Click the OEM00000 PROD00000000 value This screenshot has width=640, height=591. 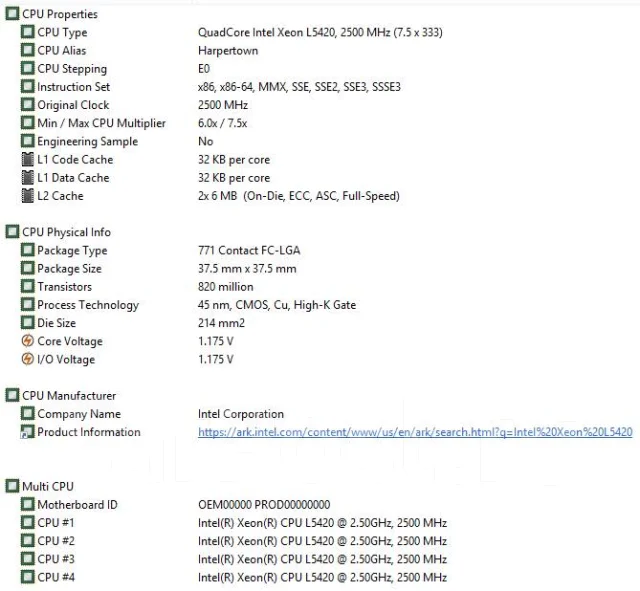(x=264, y=504)
